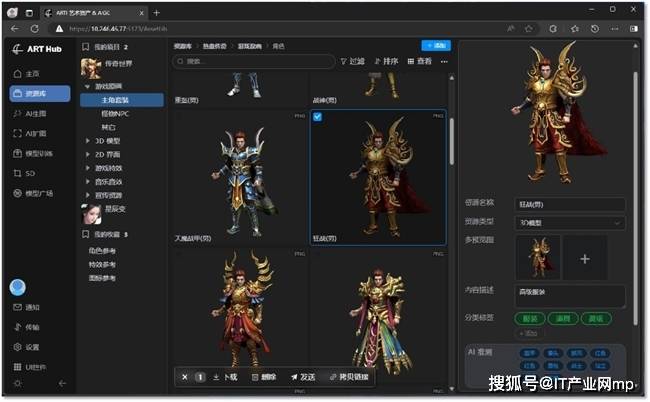Open the 排序 sort control
The width and height of the screenshot is (650, 402).
click(386, 61)
